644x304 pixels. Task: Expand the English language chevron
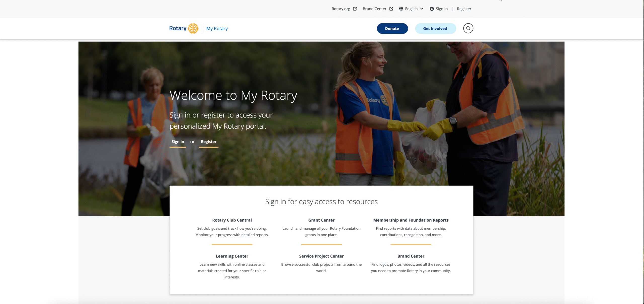(422, 9)
